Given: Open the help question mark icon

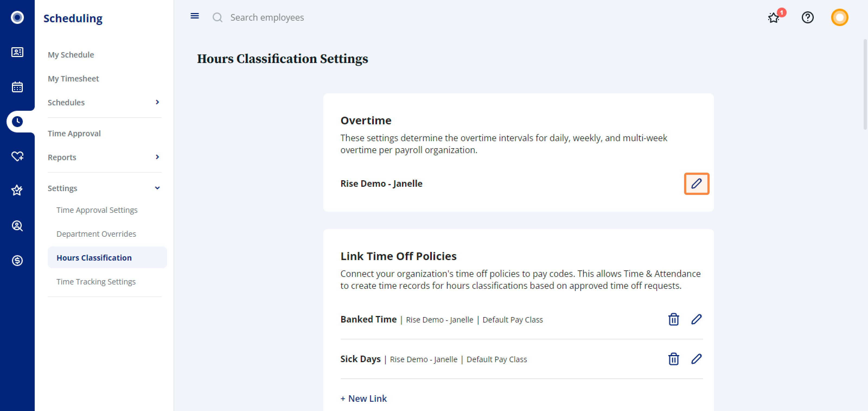Looking at the screenshot, I should pos(807,17).
